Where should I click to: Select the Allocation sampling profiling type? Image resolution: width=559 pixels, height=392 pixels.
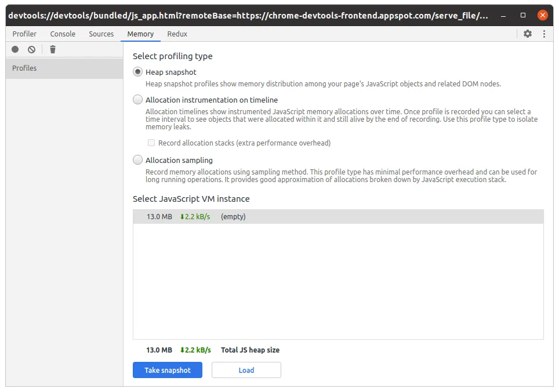point(137,159)
